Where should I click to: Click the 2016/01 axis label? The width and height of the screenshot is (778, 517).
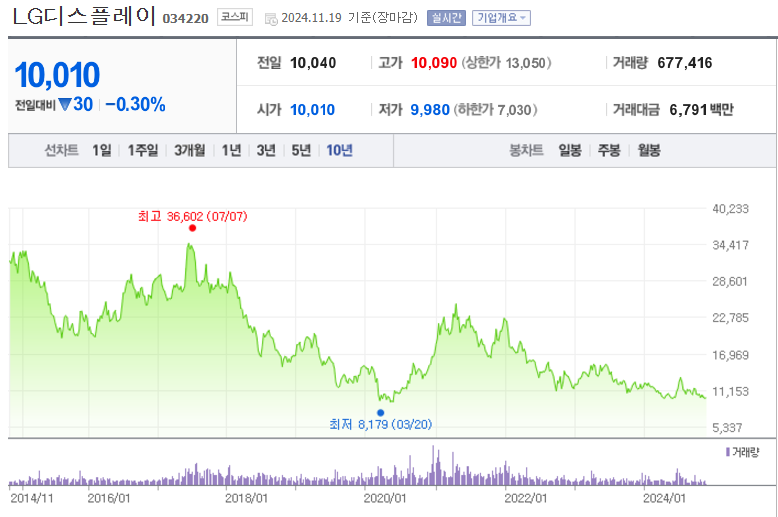109,498
